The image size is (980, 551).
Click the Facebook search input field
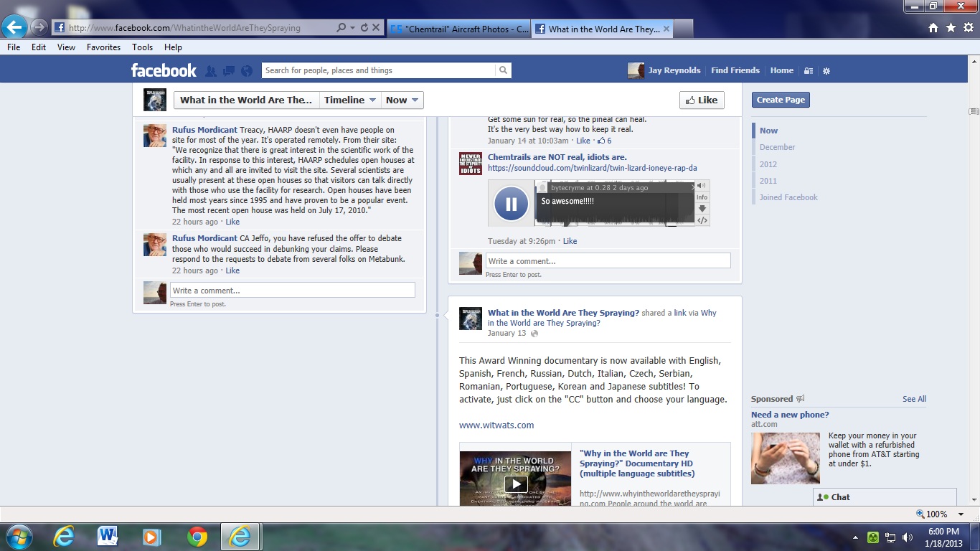pos(378,70)
